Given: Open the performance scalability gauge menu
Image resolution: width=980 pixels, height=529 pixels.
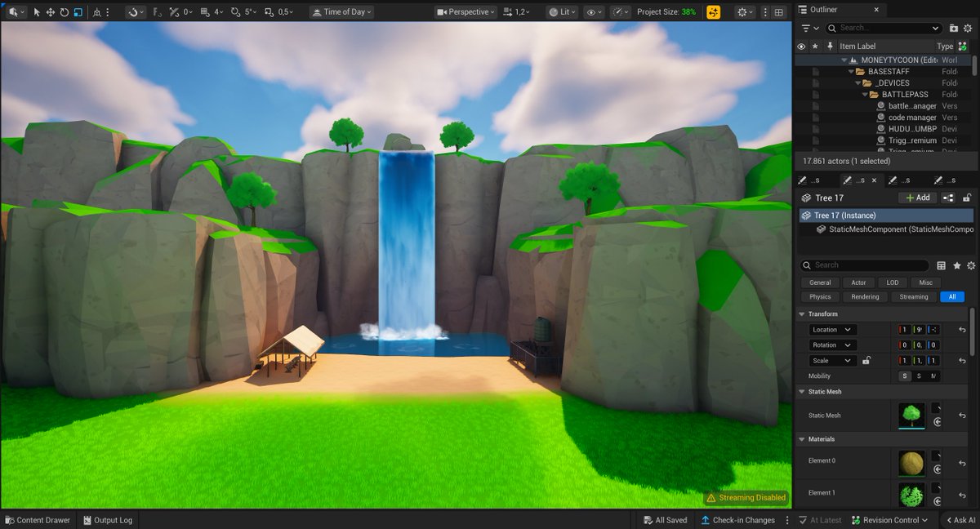Looking at the screenshot, I should tap(621, 12).
